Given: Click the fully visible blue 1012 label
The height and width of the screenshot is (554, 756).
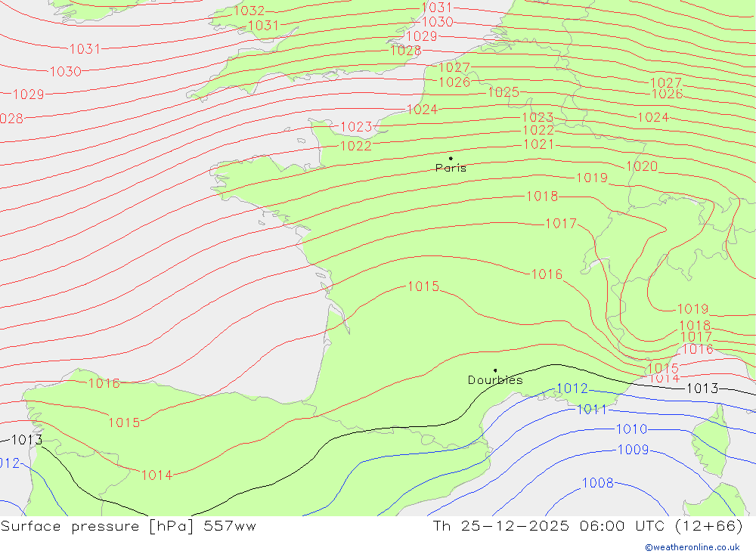Looking at the screenshot, I should point(572,388).
